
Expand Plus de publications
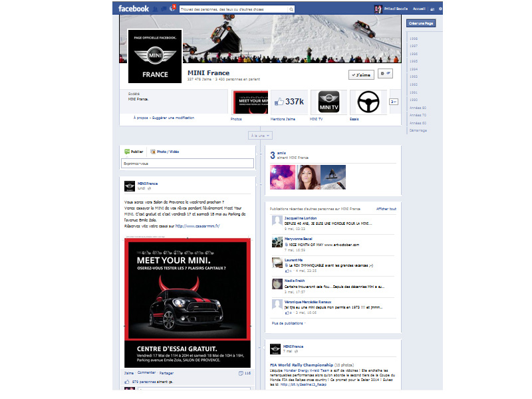289,323
